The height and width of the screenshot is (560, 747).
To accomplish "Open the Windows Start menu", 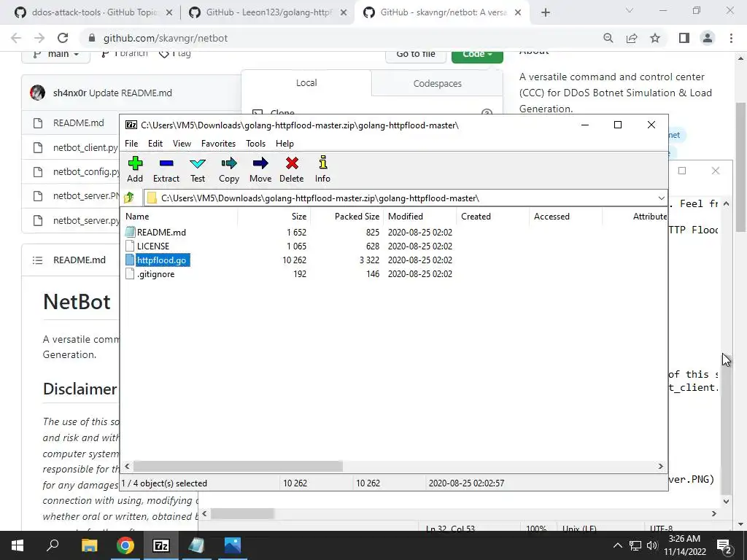I will pos(18,545).
